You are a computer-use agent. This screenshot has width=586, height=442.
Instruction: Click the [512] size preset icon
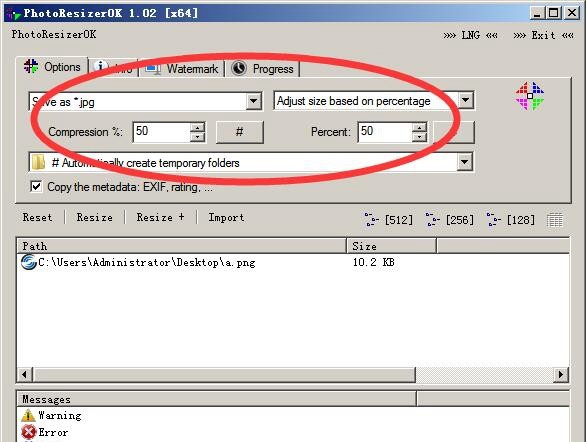[371, 220]
